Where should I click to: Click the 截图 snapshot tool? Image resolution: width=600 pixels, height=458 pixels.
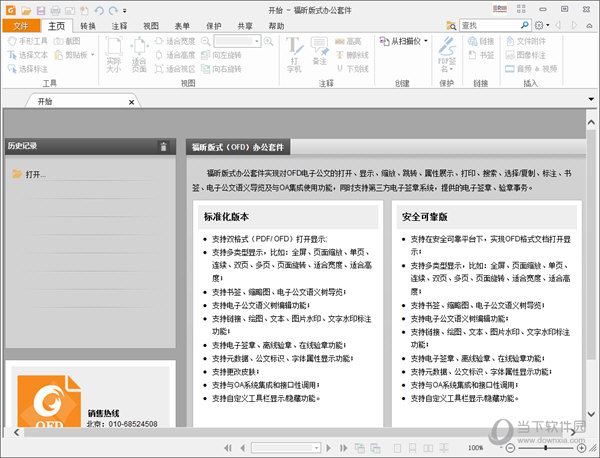(67, 41)
